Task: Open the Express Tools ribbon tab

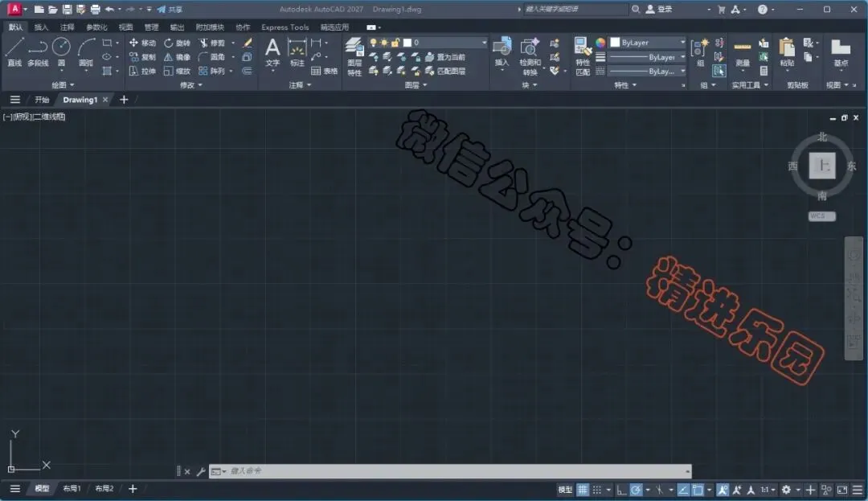Action: click(285, 27)
